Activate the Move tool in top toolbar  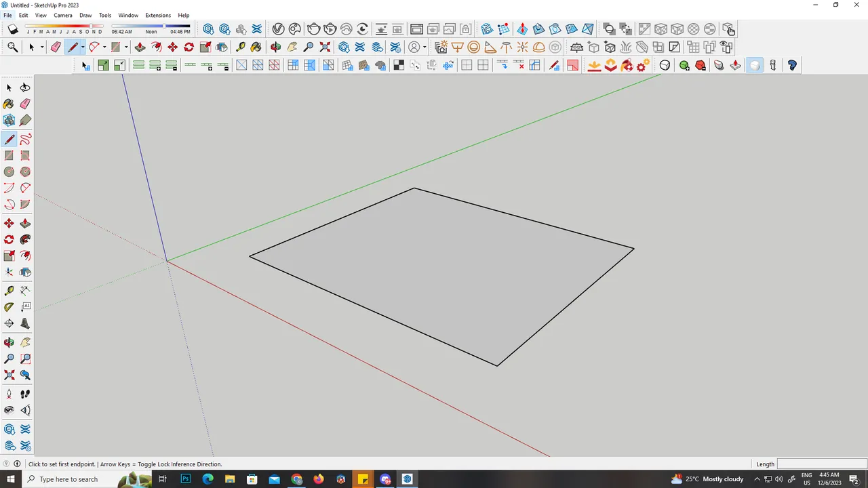click(x=172, y=47)
